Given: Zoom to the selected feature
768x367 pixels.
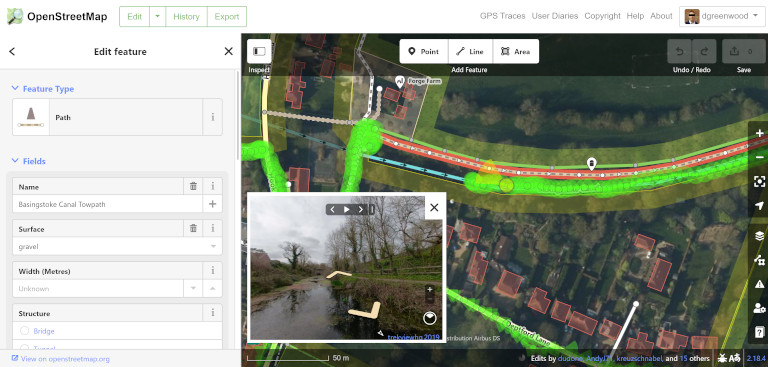Looking at the screenshot, I should pyautogui.click(x=759, y=182).
